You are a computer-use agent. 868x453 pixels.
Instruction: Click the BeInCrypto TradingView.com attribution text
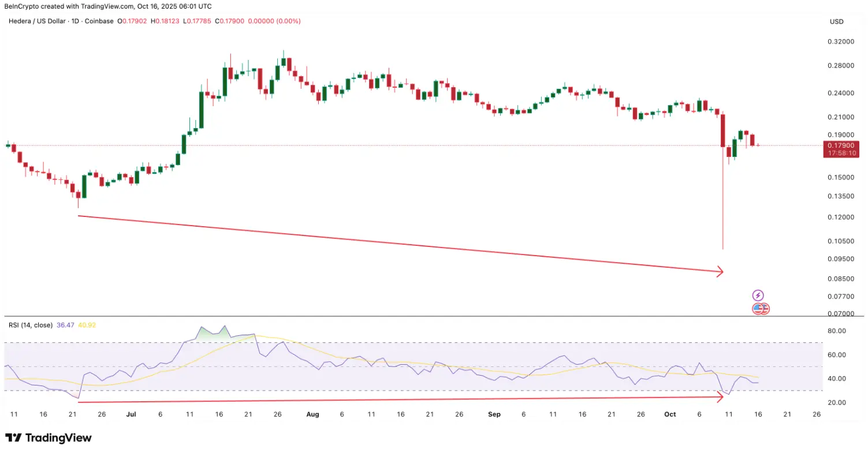[x=108, y=6]
